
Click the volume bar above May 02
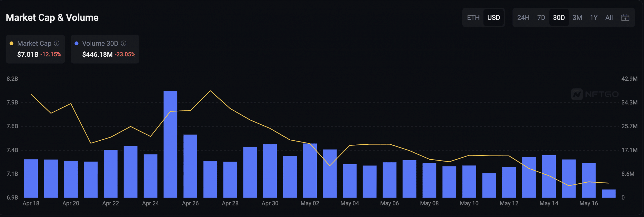click(310, 170)
